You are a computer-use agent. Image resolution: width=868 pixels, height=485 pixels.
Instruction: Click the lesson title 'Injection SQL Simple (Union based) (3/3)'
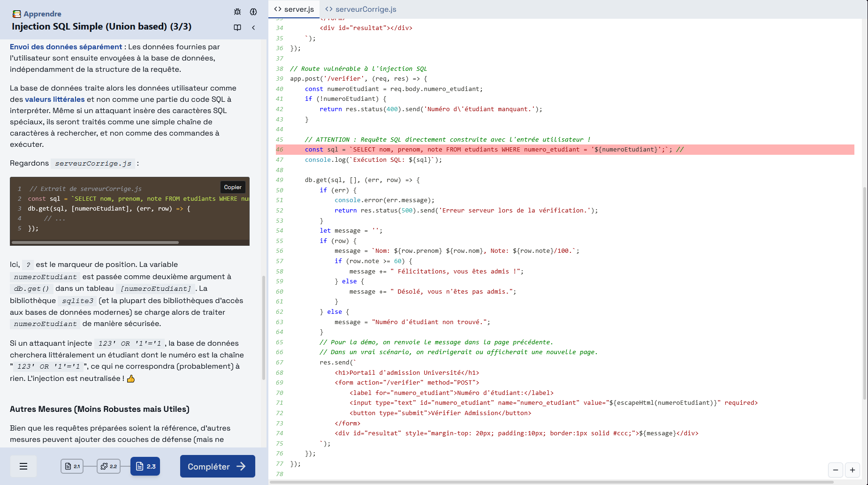click(x=101, y=27)
